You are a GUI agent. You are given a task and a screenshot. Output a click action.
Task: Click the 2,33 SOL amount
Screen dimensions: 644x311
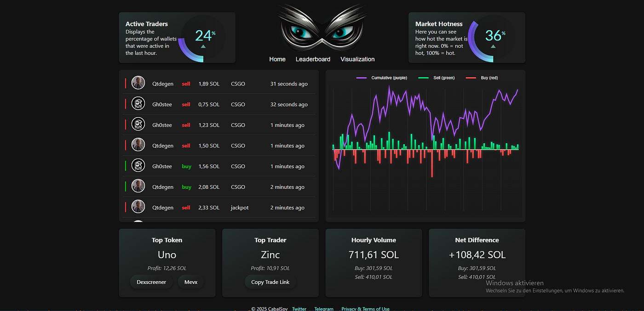click(209, 208)
